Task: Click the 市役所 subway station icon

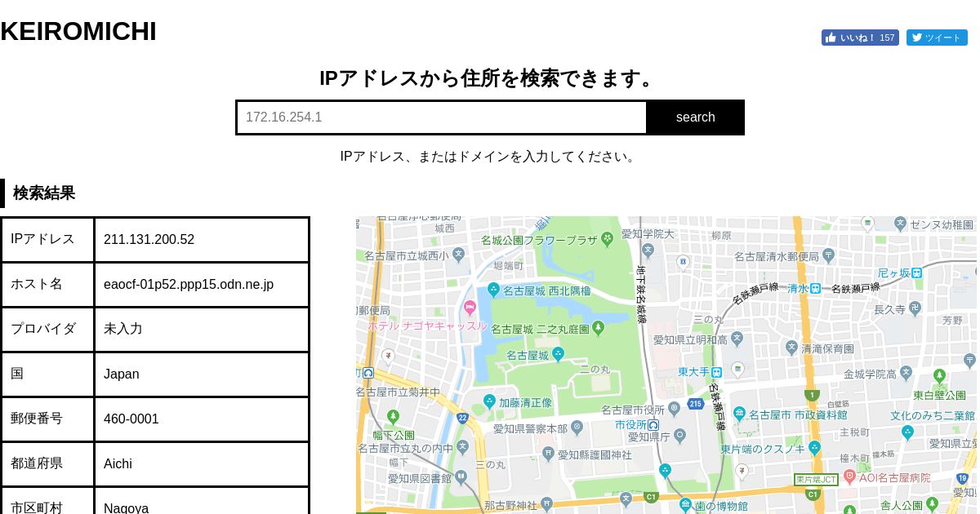Action: pos(653,425)
